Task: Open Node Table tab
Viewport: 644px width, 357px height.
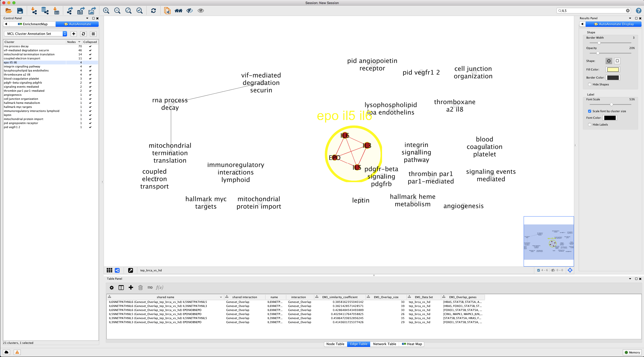Action: point(335,344)
